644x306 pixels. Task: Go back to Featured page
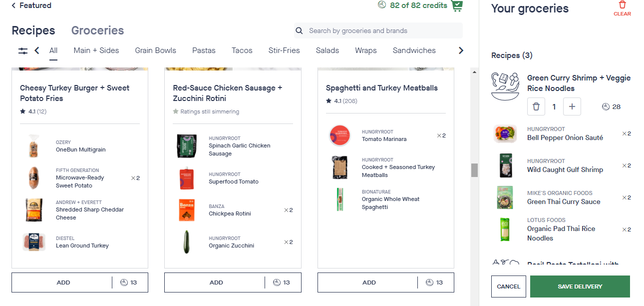pyautogui.click(x=31, y=5)
